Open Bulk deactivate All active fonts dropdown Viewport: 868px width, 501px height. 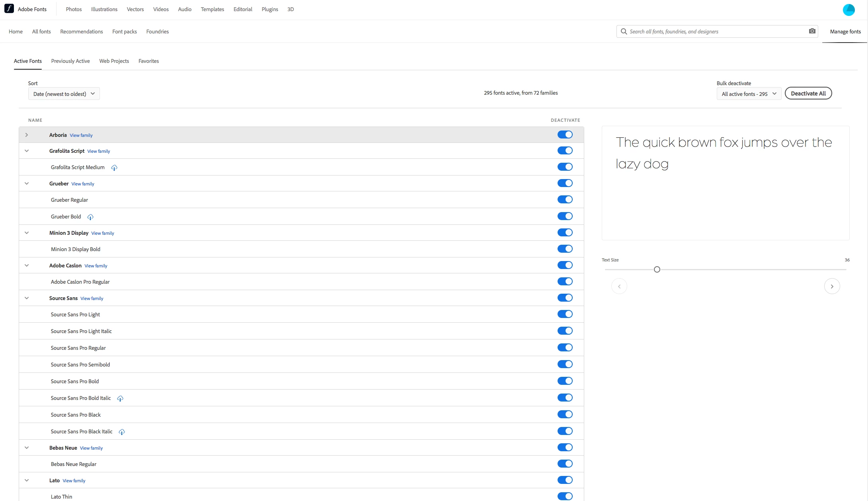click(749, 94)
